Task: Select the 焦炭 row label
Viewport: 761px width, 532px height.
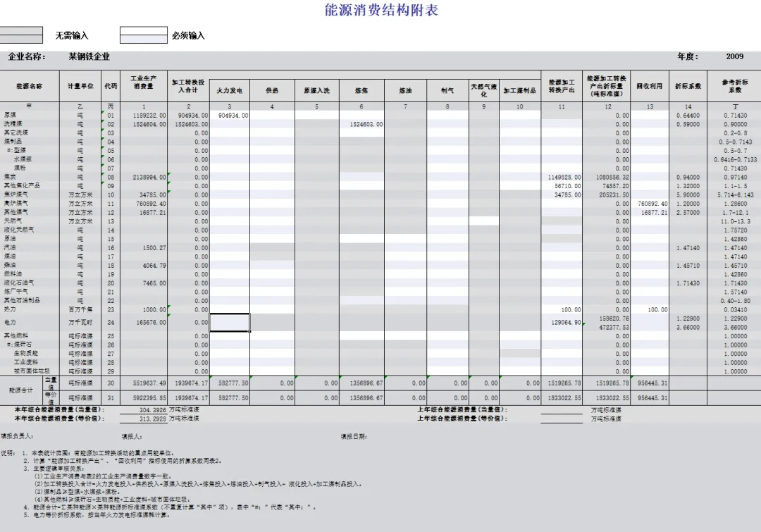Action: (x=10, y=177)
